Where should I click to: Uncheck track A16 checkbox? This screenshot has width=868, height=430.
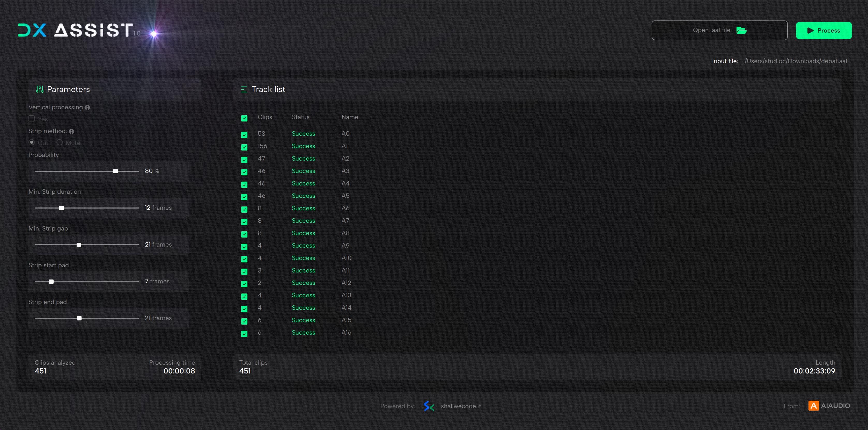244,334
